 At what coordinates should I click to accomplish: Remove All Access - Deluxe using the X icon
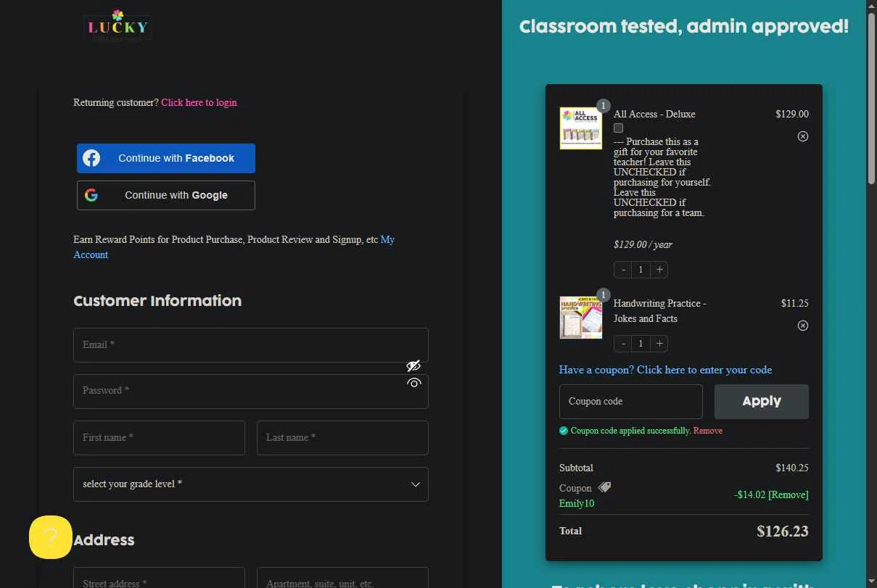coord(802,136)
